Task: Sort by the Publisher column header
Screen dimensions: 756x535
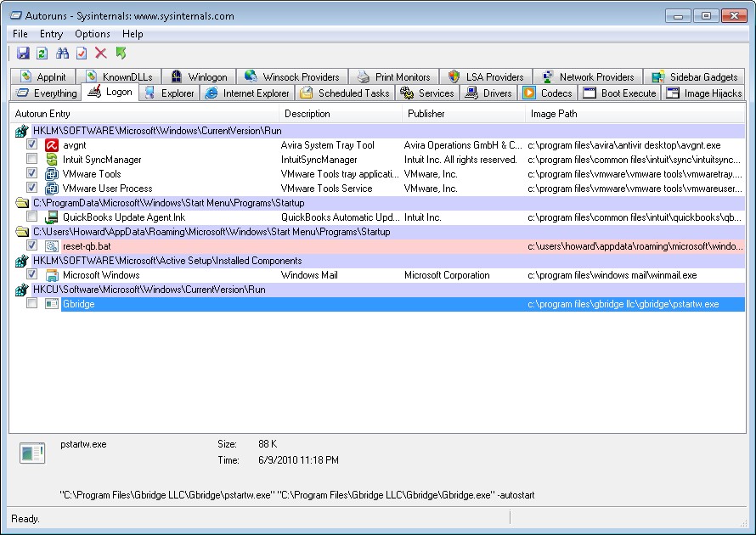Action: click(x=463, y=114)
